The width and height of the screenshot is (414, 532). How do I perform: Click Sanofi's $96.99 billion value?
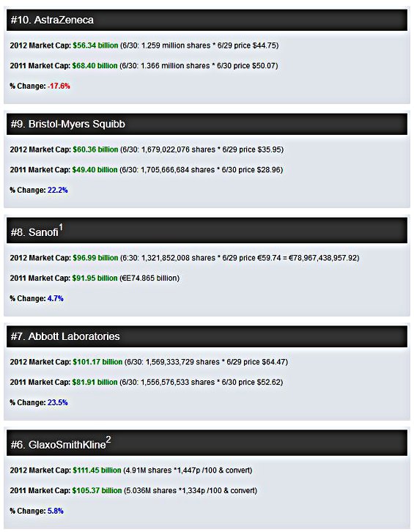point(95,258)
